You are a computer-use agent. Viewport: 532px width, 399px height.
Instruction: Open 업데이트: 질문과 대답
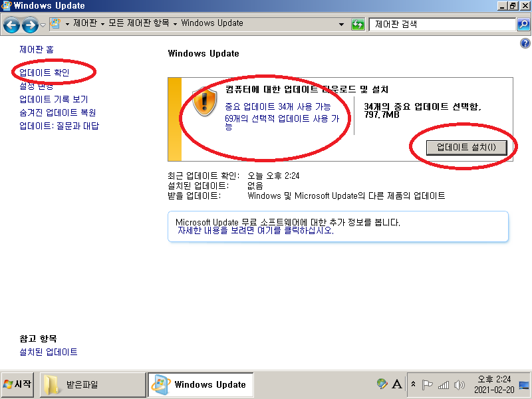click(x=59, y=126)
